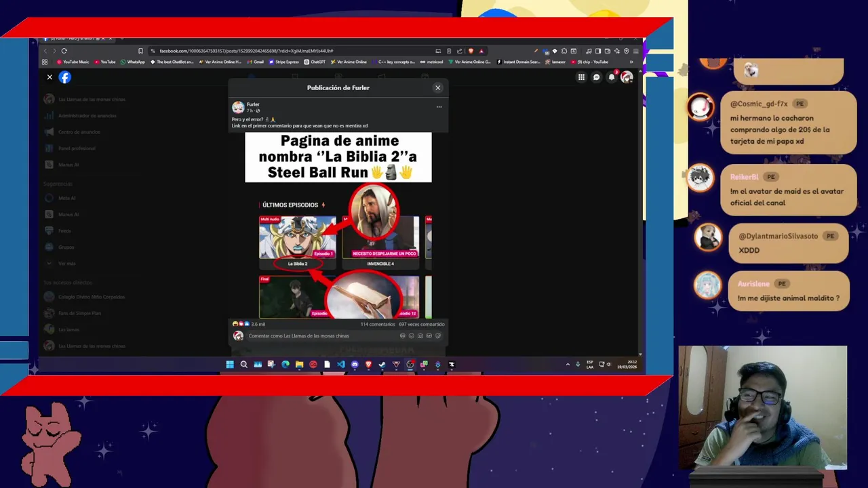Screen dimensions: 868x488
Task: Open YouTube Music bookmark
Action: (73, 62)
